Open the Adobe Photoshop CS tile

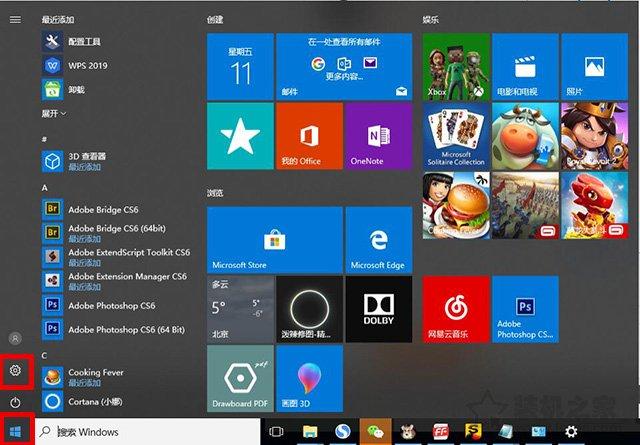click(525, 309)
